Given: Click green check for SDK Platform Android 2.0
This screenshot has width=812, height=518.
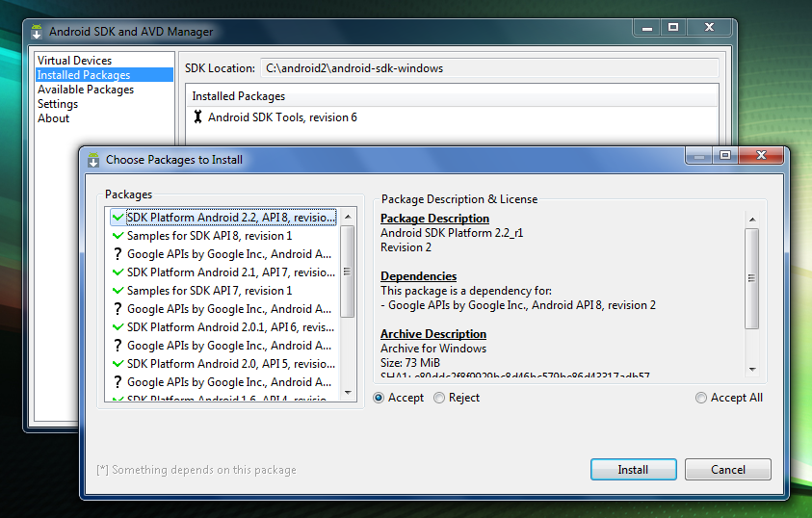Looking at the screenshot, I should (118, 364).
